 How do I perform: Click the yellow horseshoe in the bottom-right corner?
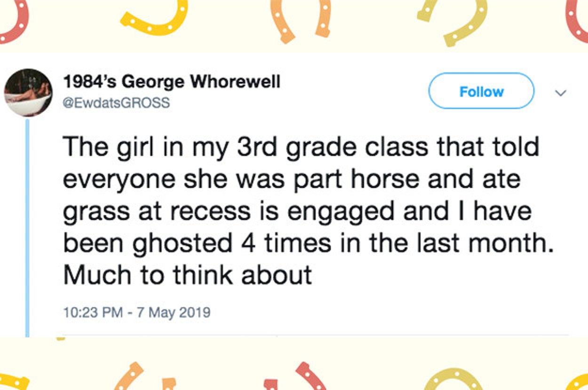580,382
